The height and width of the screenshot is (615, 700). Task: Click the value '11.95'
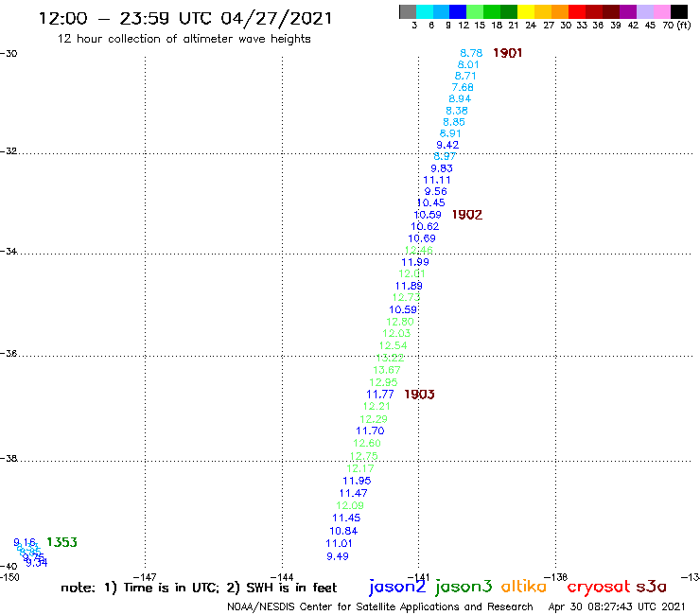[x=357, y=481]
